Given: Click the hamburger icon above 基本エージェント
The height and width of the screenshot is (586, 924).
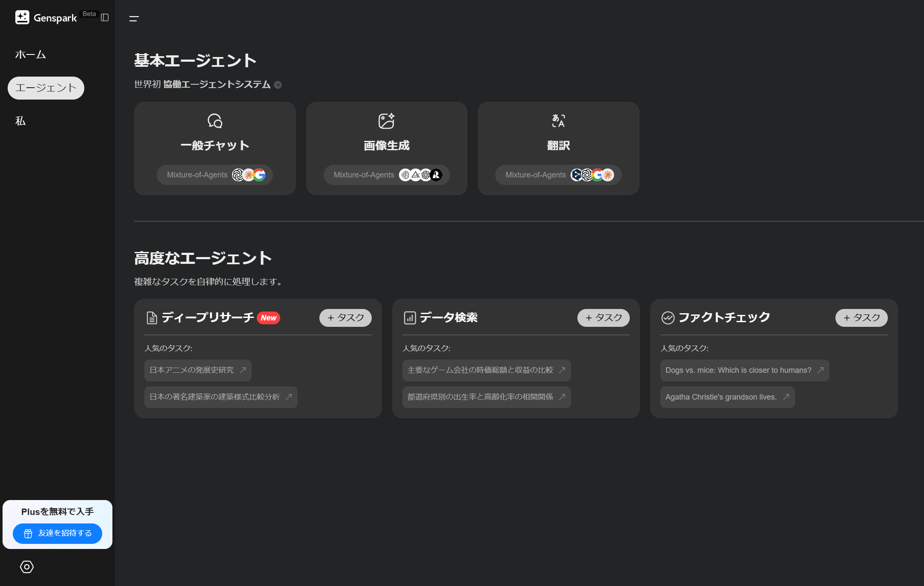Looking at the screenshot, I should click(134, 18).
